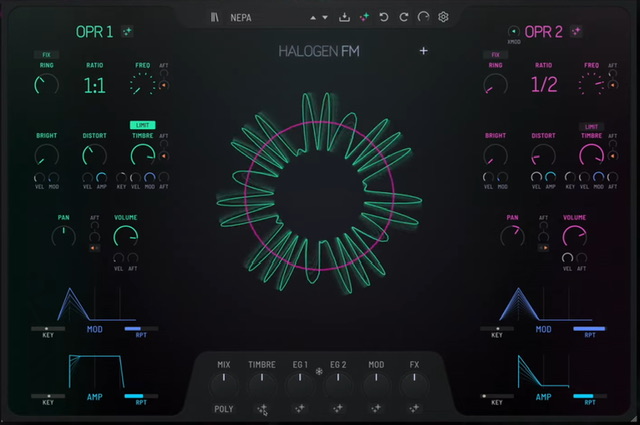Set OPR 2 AMP envelope KEY slider
The image size is (640, 425).
pyautogui.click(x=497, y=396)
